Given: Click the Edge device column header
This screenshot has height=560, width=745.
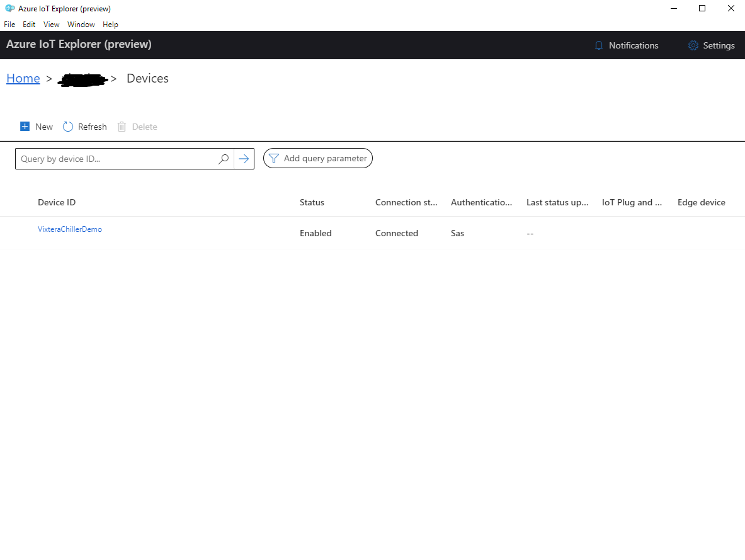Looking at the screenshot, I should (702, 202).
